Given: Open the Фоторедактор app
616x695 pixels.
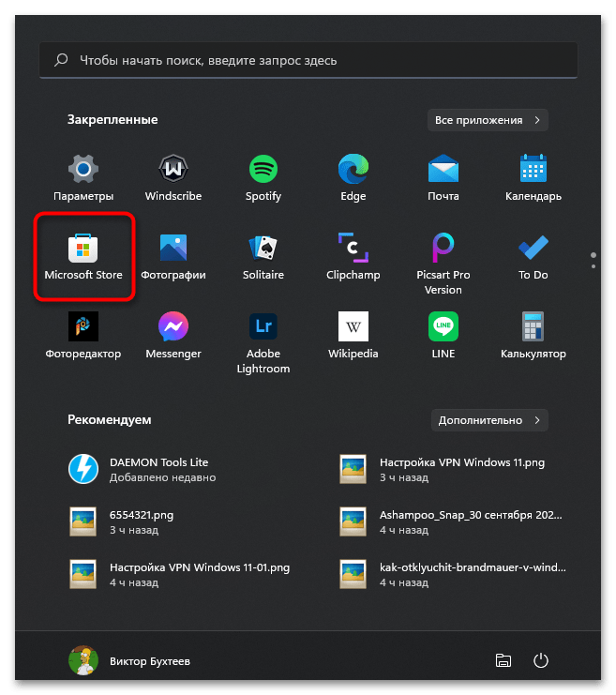Looking at the screenshot, I should point(83,335).
